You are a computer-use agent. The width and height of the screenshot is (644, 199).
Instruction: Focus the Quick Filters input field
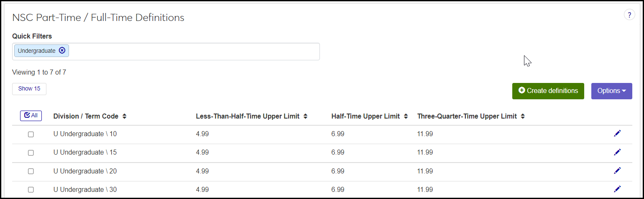click(x=192, y=51)
